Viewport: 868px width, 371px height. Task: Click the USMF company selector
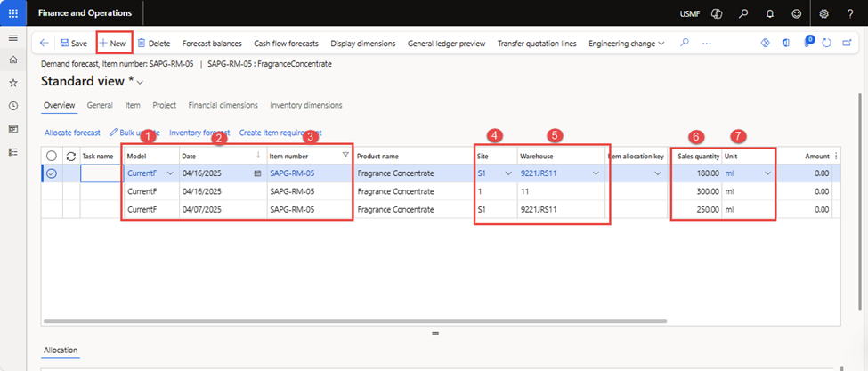coord(689,13)
